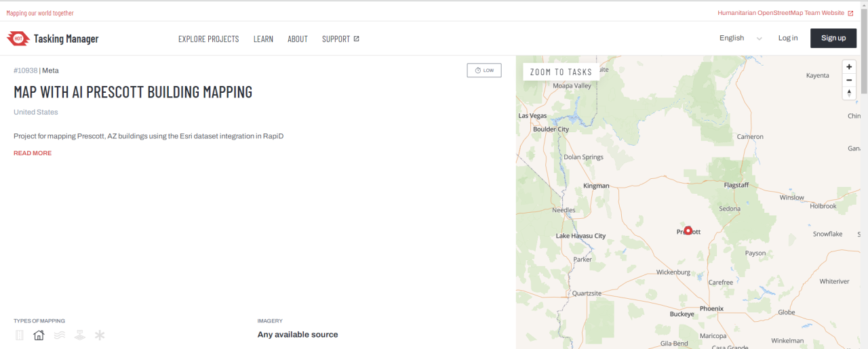
Task: Click the United States country label
Action: click(x=36, y=112)
